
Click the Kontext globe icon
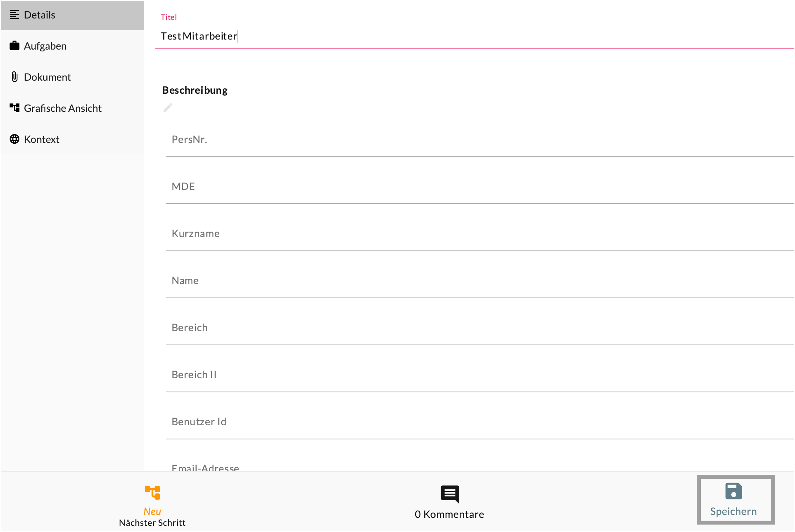pyautogui.click(x=14, y=139)
